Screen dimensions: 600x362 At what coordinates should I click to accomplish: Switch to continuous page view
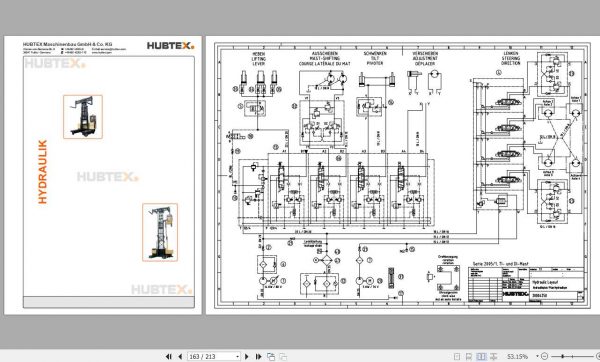coord(469,357)
